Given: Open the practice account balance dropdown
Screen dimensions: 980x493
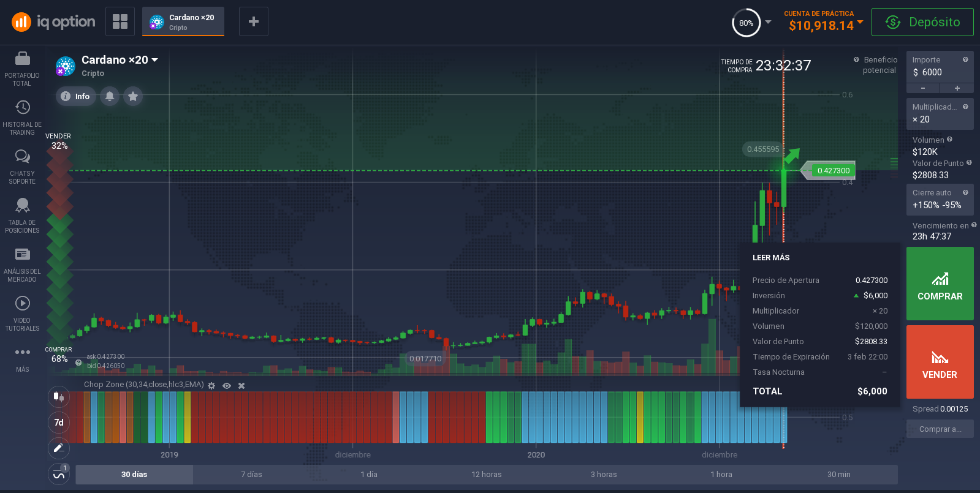Looking at the screenshot, I should click(860, 22).
